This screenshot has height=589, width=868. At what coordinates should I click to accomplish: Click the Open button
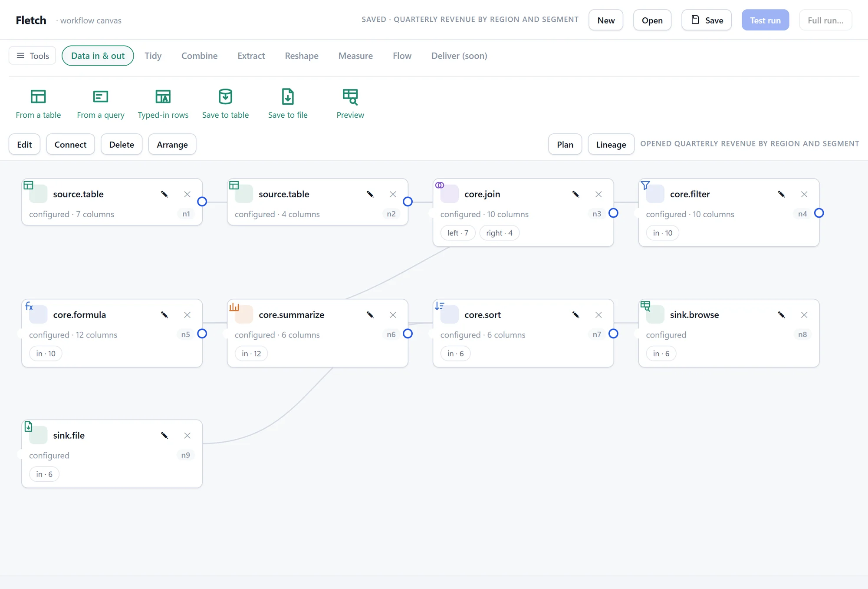pyautogui.click(x=652, y=20)
